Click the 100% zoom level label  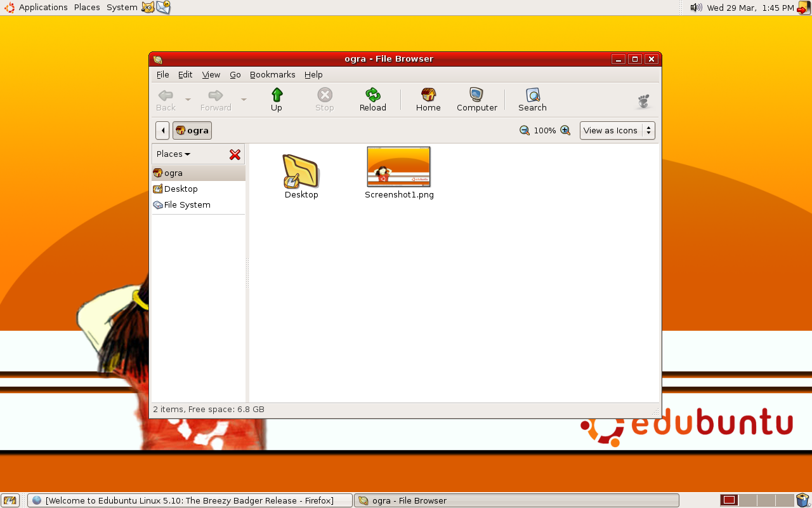click(544, 130)
